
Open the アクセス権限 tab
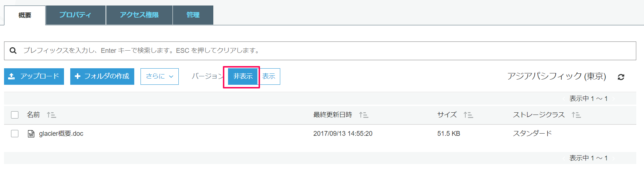(x=139, y=15)
